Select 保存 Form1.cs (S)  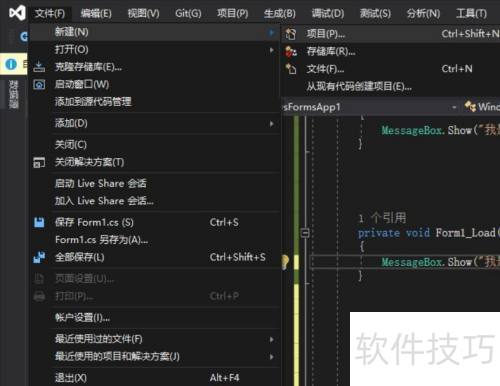click(155, 222)
